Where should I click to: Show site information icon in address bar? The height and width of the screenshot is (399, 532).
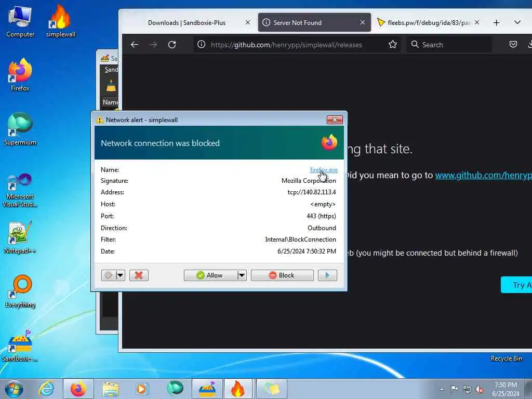point(201,45)
